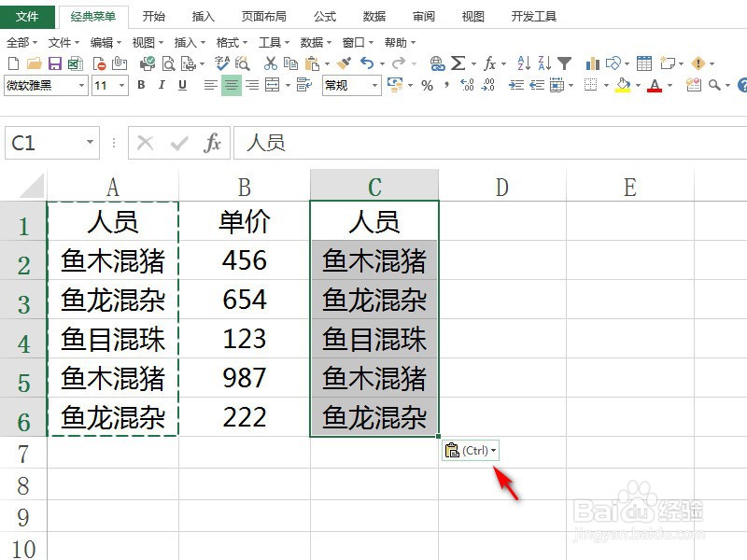Click the Save icon

pos(53,64)
